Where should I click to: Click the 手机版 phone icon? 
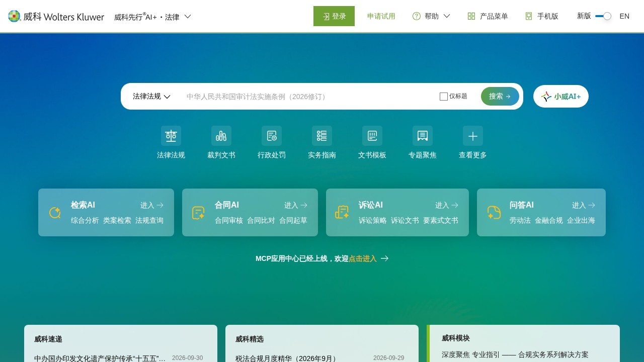(529, 16)
